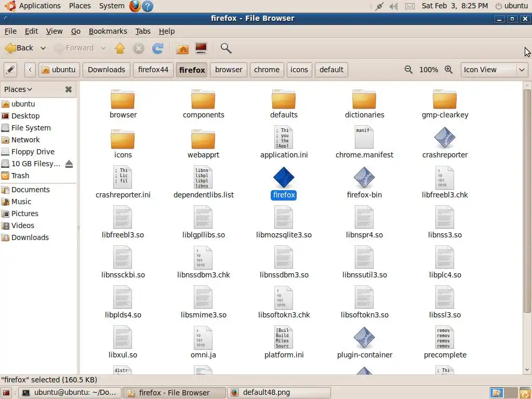
Task: Switch to ubuntu terminal taskbar window
Action: (x=70, y=393)
